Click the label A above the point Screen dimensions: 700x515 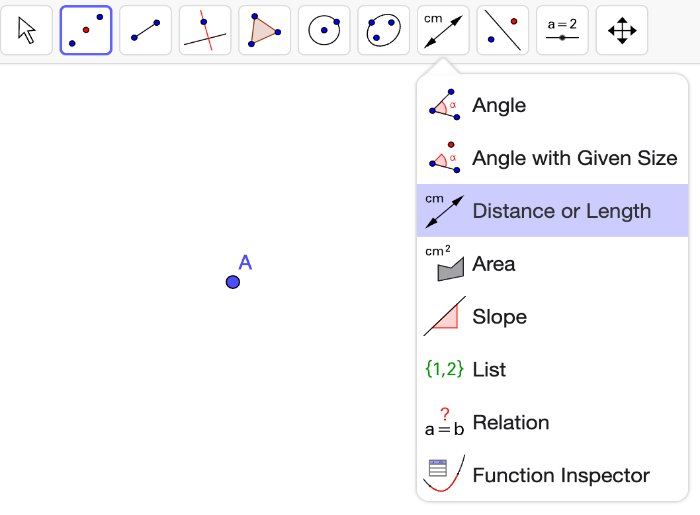[x=245, y=262]
